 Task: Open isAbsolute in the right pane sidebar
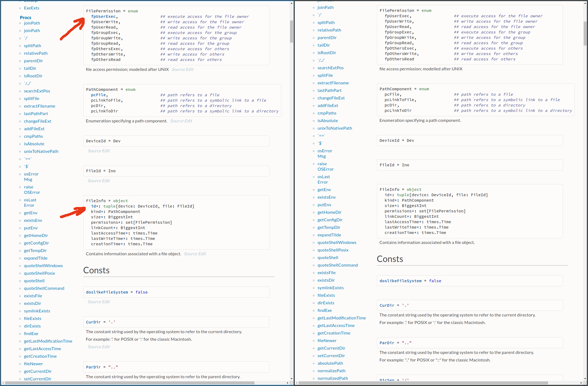(328, 121)
